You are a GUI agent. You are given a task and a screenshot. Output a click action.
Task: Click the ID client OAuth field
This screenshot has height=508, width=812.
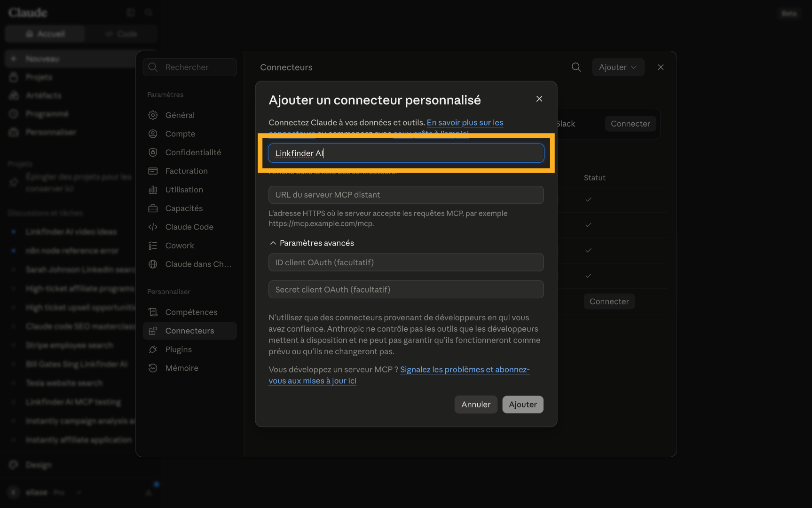[406, 262]
